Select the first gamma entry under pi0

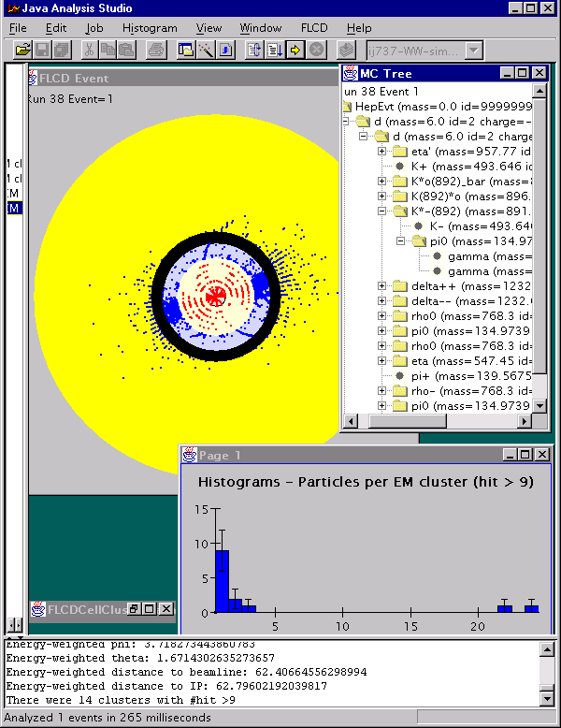tap(477, 256)
